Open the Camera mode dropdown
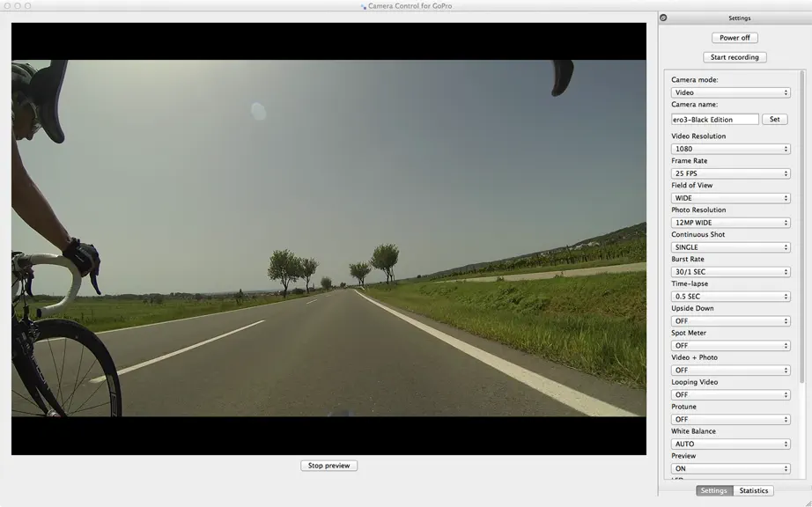This screenshot has width=812, height=507. 730,92
